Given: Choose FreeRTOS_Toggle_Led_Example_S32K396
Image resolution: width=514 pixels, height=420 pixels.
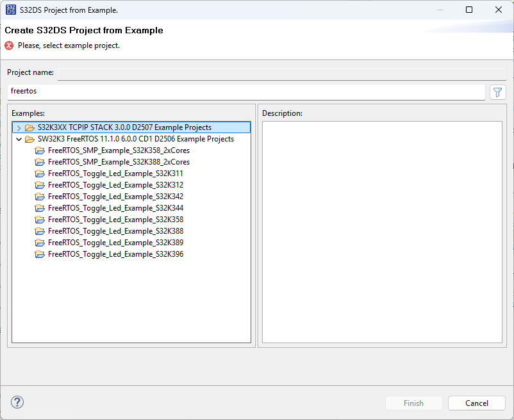Looking at the screenshot, I should click(x=115, y=254).
